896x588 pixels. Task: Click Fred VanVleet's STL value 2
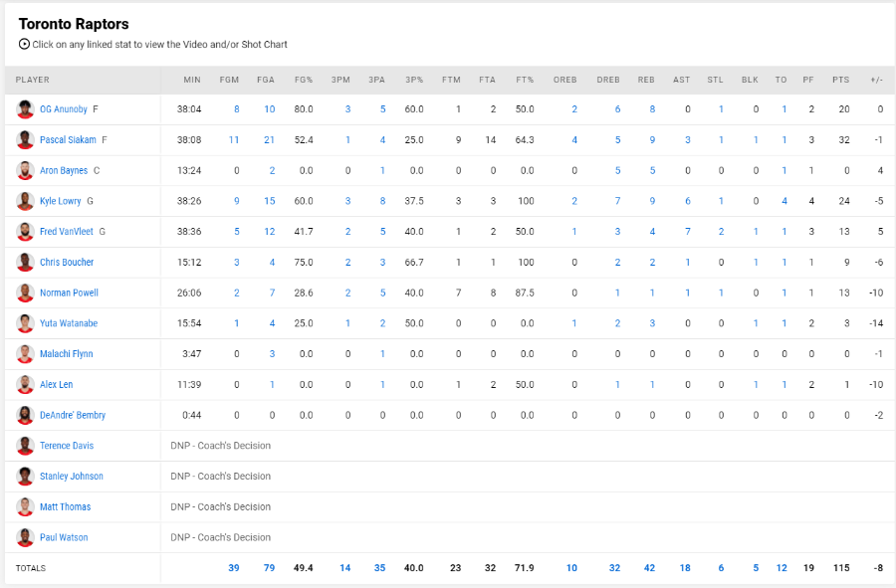[721, 231]
